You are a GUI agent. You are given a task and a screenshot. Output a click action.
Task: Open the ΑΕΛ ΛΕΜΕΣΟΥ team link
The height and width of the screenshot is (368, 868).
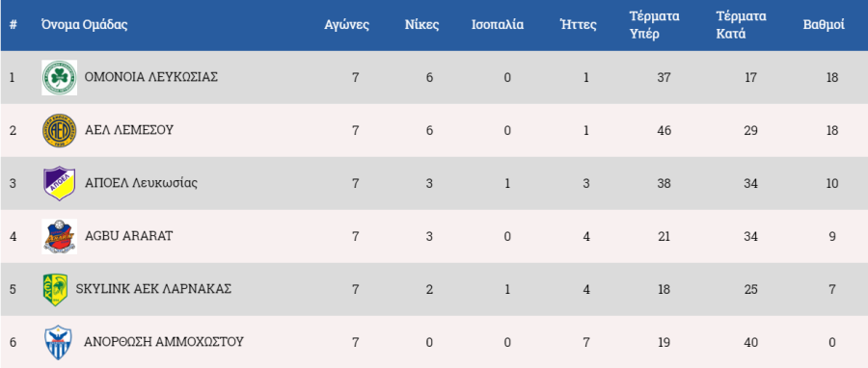pyautogui.click(x=129, y=130)
